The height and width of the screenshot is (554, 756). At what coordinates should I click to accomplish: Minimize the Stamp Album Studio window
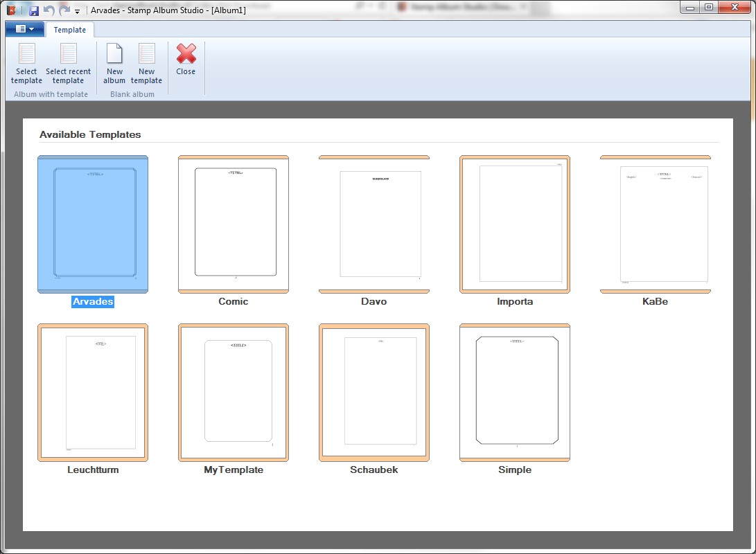point(690,8)
